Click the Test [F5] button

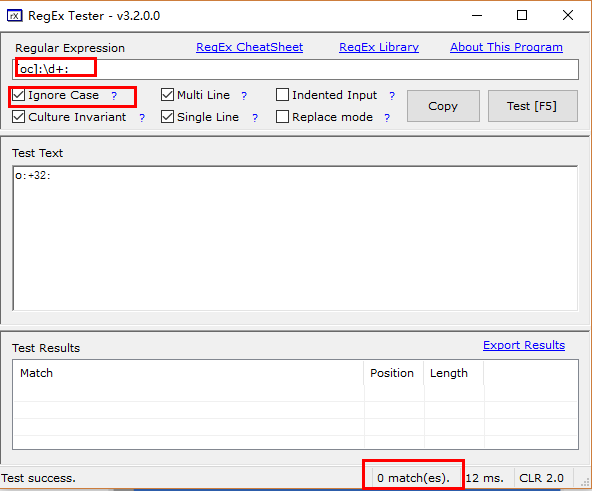(532, 106)
